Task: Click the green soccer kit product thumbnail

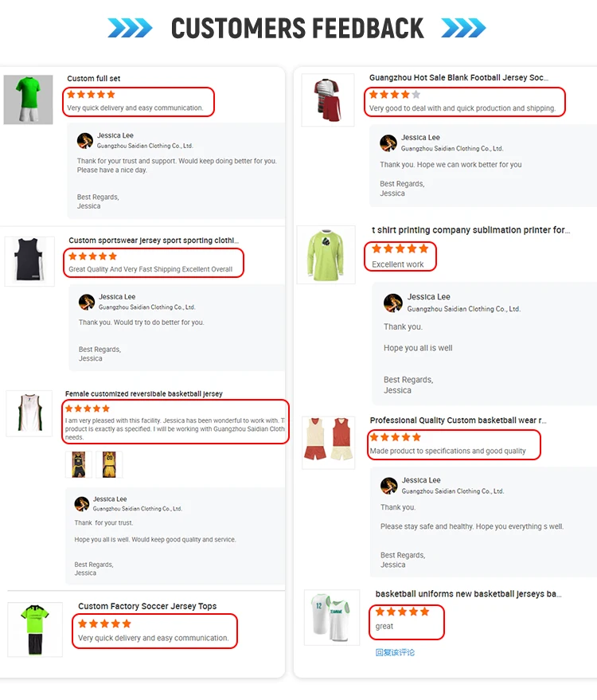Action: click(x=28, y=100)
